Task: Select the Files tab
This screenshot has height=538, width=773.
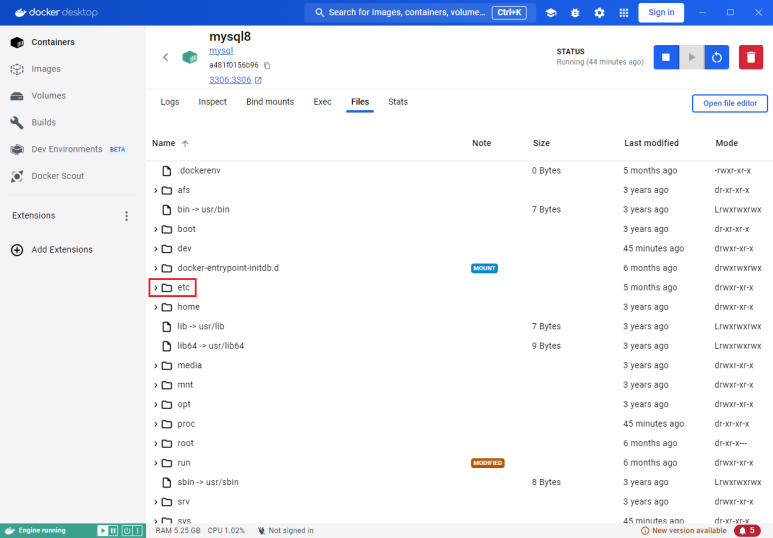Action: [x=360, y=102]
